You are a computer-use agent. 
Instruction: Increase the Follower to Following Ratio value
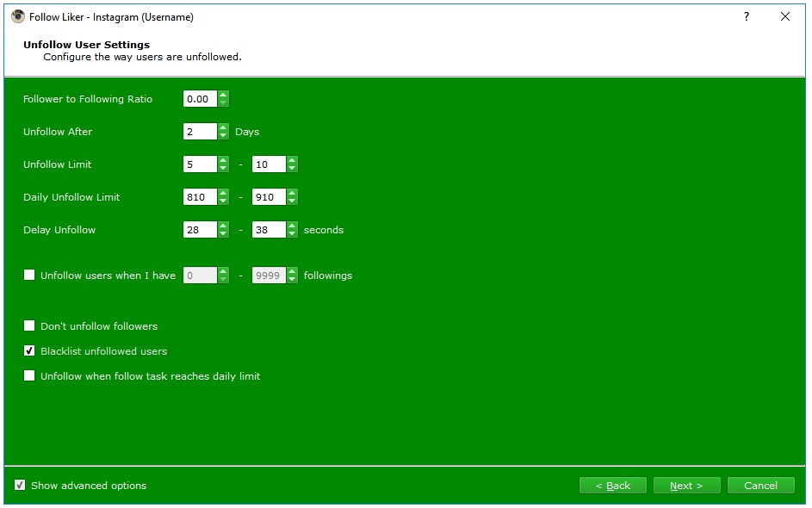(223, 95)
